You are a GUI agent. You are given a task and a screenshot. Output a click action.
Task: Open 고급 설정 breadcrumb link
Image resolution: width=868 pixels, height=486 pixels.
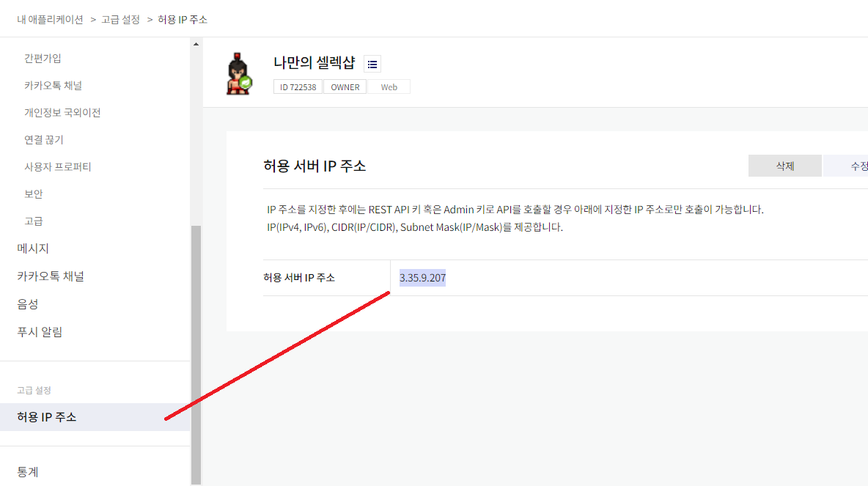(x=121, y=19)
